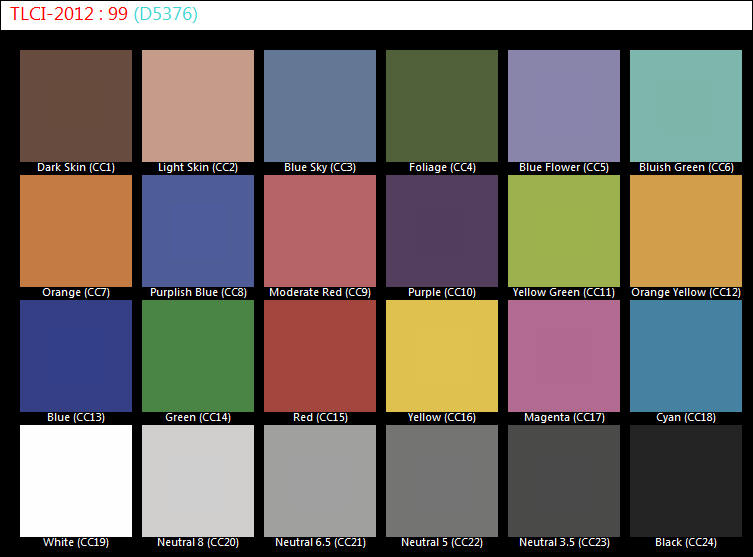This screenshot has width=753, height=557.
Task: Click the 'Purple (CC10)' label text
Action: click(442, 292)
